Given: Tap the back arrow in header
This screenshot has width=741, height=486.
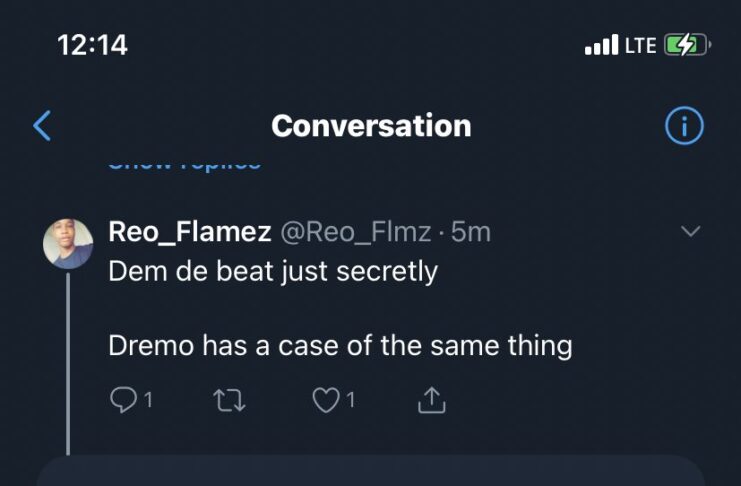Looking at the screenshot, I should coord(42,126).
